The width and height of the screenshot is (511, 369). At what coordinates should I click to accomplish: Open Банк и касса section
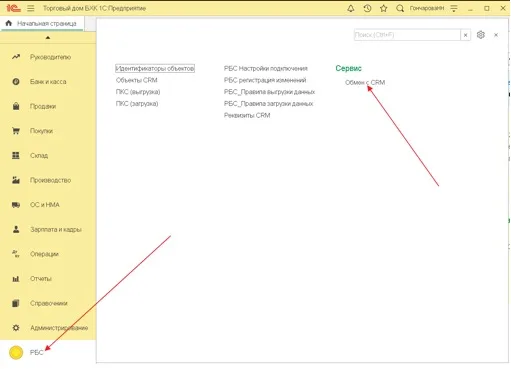click(48, 82)
